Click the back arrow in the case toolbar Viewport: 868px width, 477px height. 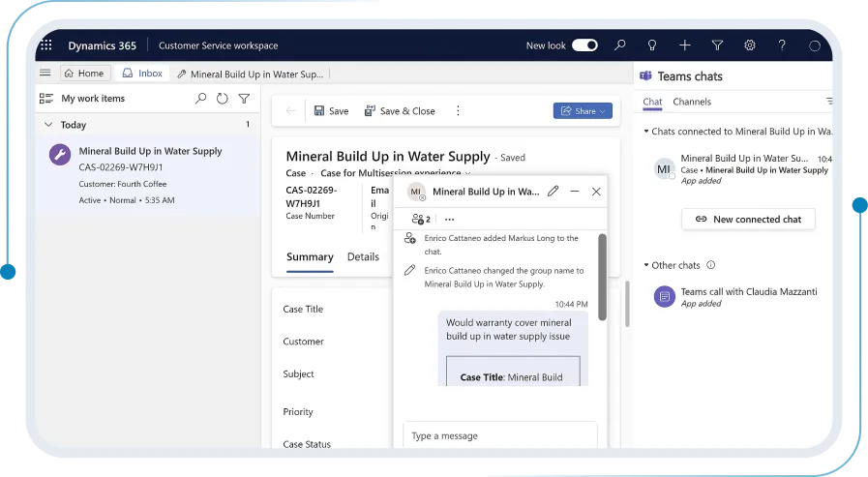(x=291, y=110)
